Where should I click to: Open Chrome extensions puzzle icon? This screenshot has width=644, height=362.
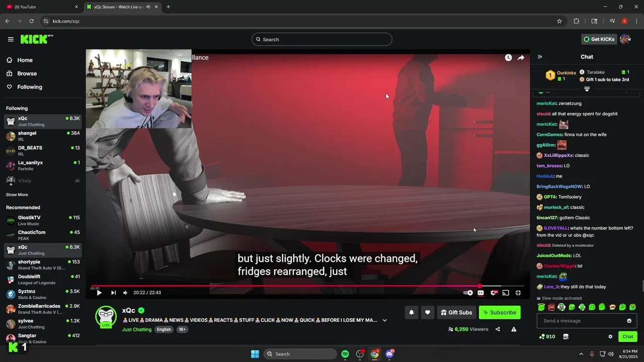pyautogui.click(x=576, y=21)
